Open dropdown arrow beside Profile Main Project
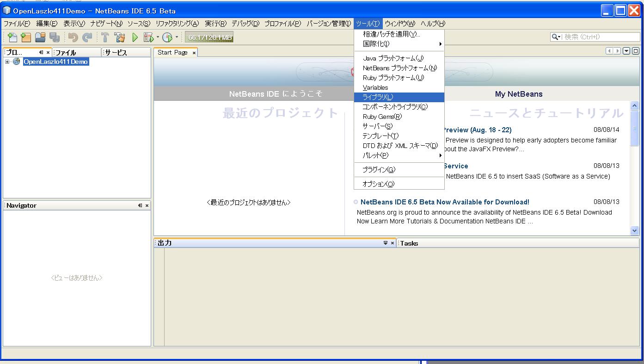 [176, 37]
